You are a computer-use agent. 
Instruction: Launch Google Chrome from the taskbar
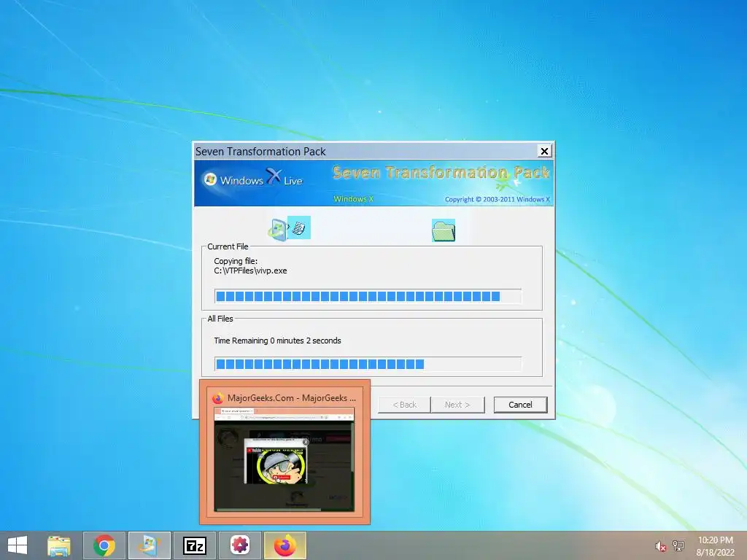pos(104,545)
